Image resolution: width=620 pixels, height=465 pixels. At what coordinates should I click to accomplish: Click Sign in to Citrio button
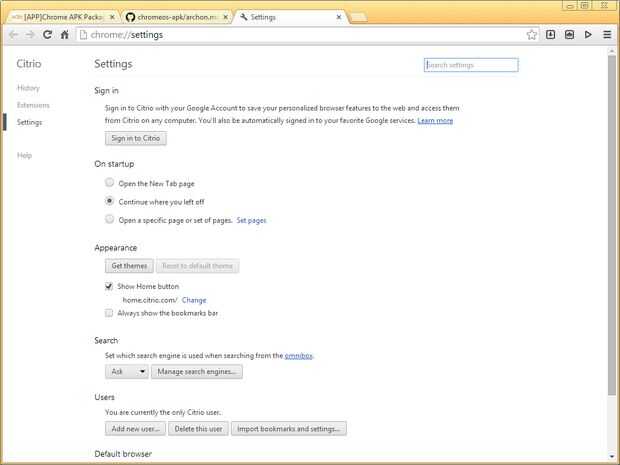136,138
